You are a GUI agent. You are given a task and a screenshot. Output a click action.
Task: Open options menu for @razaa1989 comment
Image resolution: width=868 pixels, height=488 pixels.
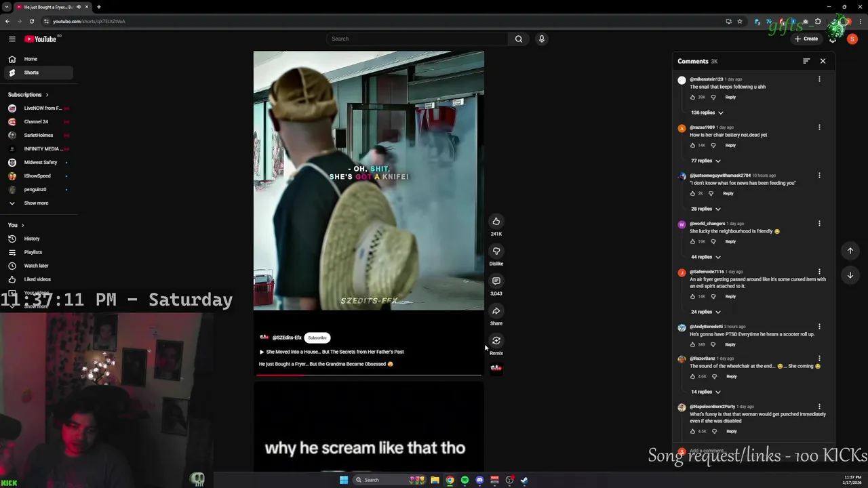(x=819, y=127)
